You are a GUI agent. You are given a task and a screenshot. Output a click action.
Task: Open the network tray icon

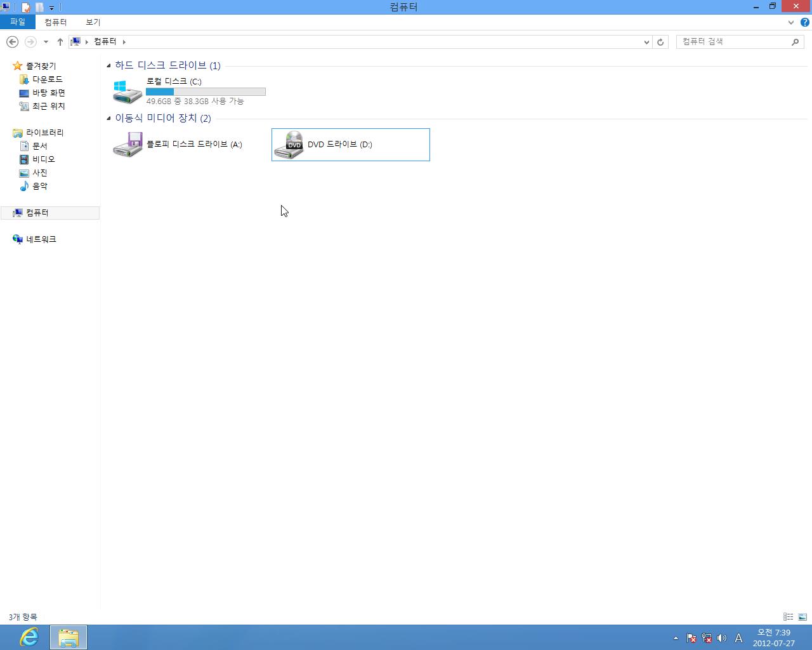(706, 639)
